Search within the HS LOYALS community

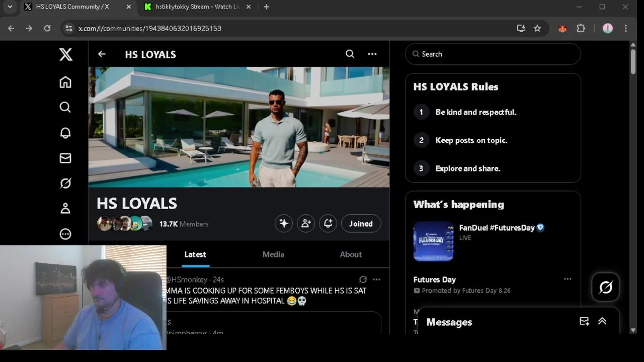[350, 54]
